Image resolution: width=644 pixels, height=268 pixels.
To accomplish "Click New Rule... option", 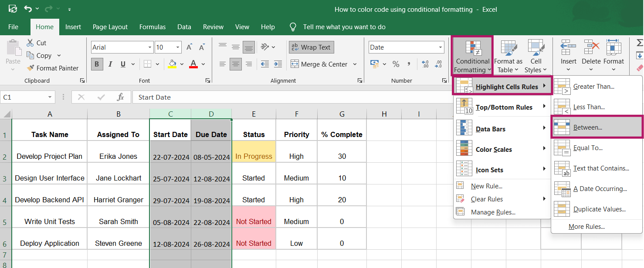I will click(487, 186).
